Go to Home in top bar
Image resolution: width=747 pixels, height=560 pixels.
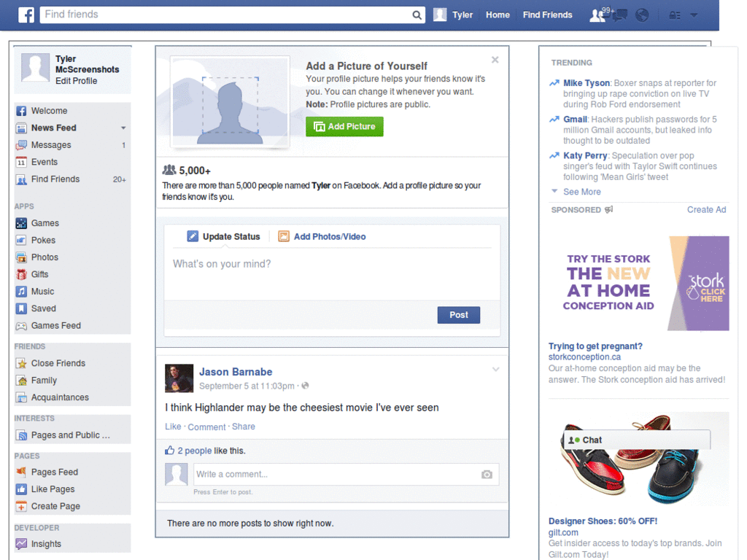point(498,15)
